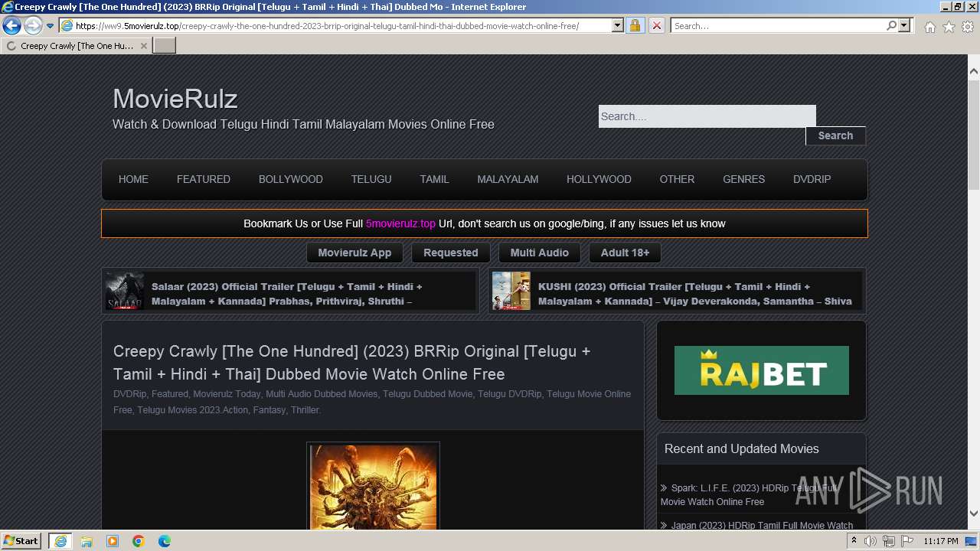Select the Creepy Crawly tab

(76, 46)
